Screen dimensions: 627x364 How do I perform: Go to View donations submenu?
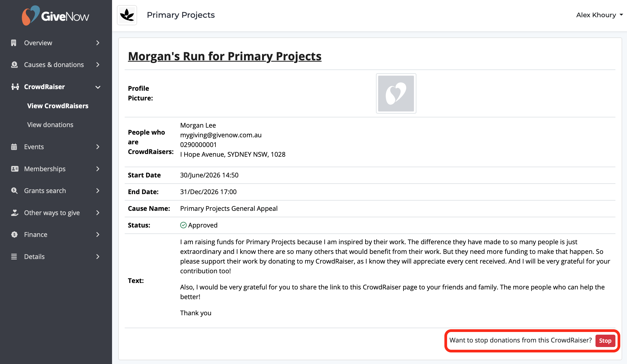[x=50, y=125]
